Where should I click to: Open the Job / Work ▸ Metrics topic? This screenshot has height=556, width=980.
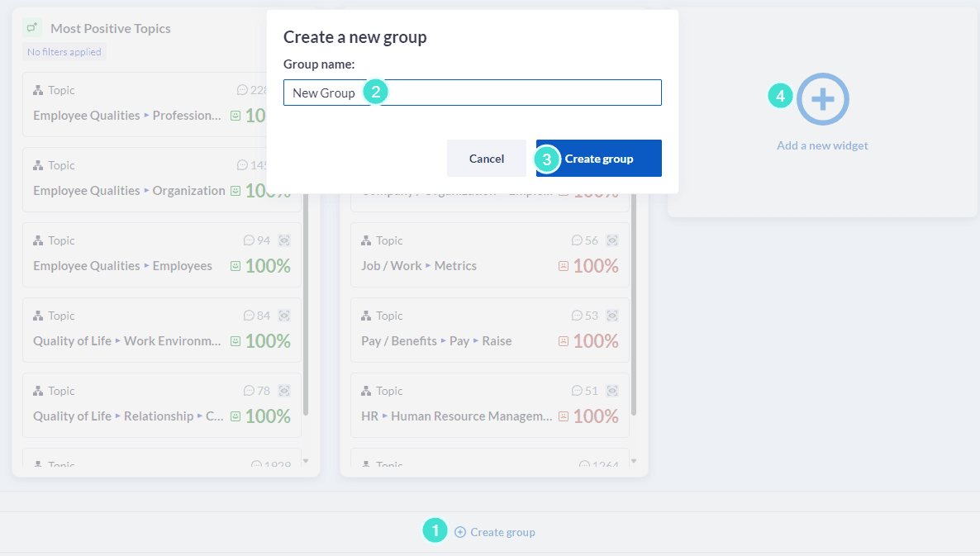pyautogui.click(x=419, y=266)
